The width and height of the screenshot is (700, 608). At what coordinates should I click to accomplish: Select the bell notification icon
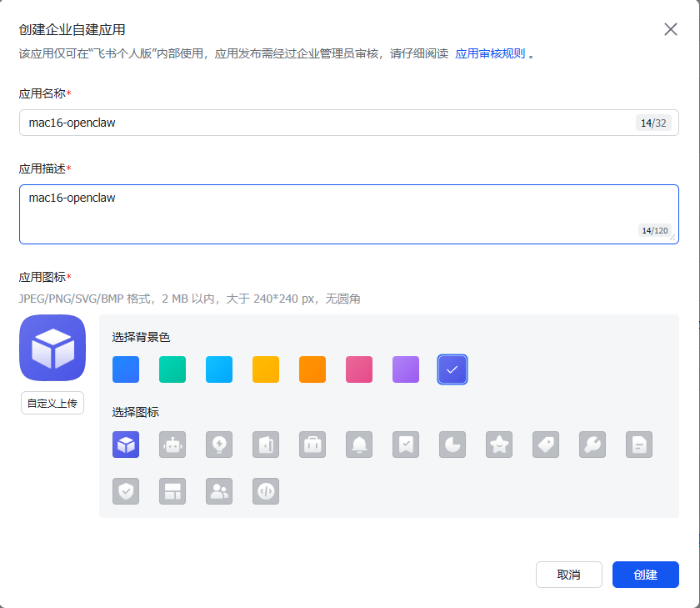(359, 445)
